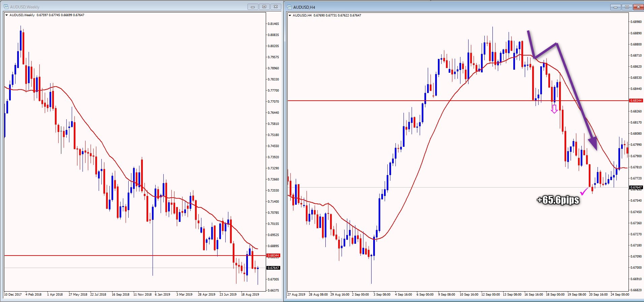
Task: Close the AUDUSD,H4 chart window
Action: pos(638,7)
